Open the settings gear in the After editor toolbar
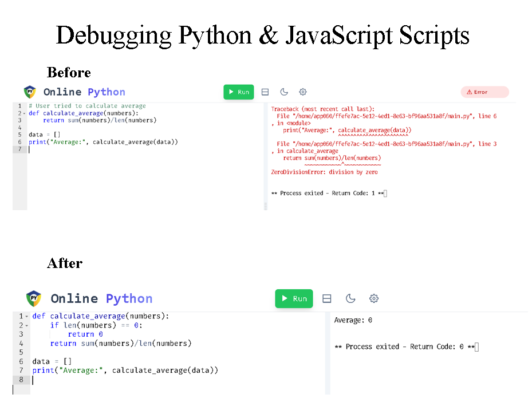 (374, 298)
